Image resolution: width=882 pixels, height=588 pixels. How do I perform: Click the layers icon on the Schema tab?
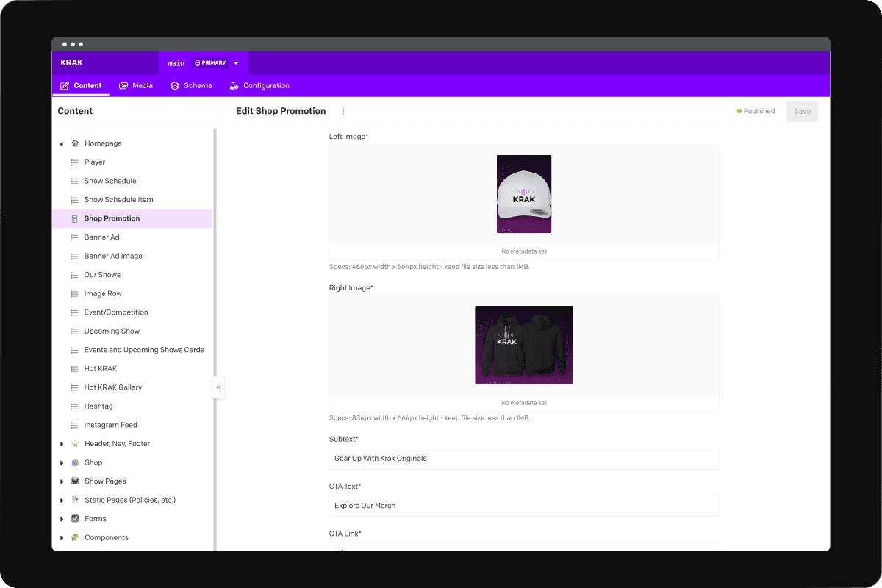[175, 85]
